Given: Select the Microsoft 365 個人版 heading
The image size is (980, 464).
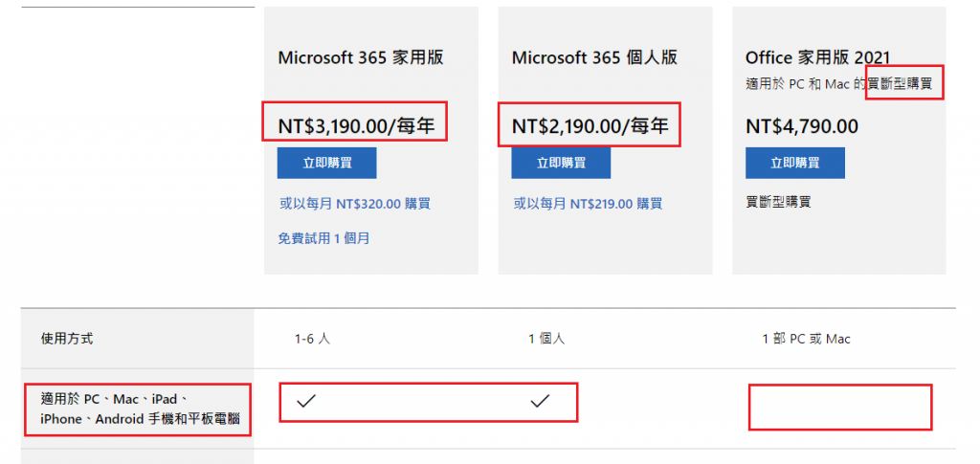Looking at the screenshot, I should pos(594,57).
